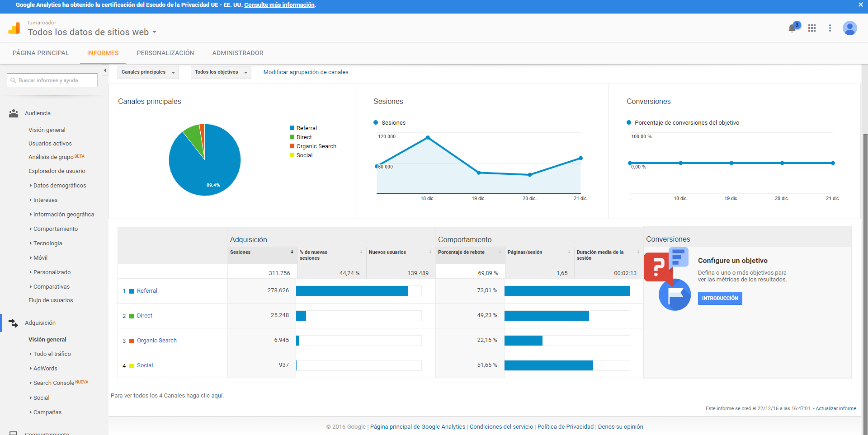Open the Google apps grid icon

[x=812, y=28]
